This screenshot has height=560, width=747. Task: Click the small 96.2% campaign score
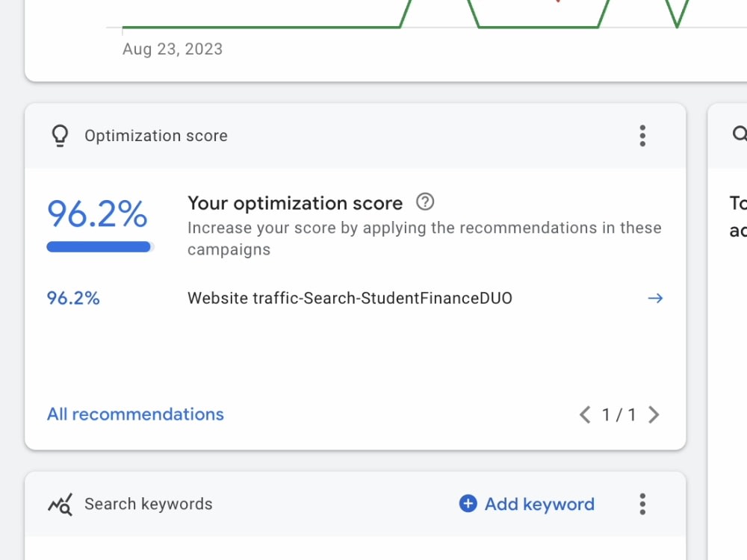click(x=73, y=298)
